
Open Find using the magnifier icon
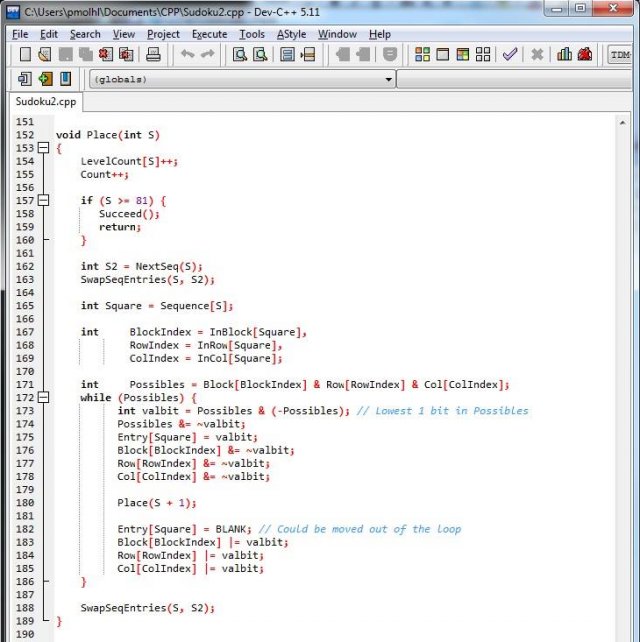240,55
